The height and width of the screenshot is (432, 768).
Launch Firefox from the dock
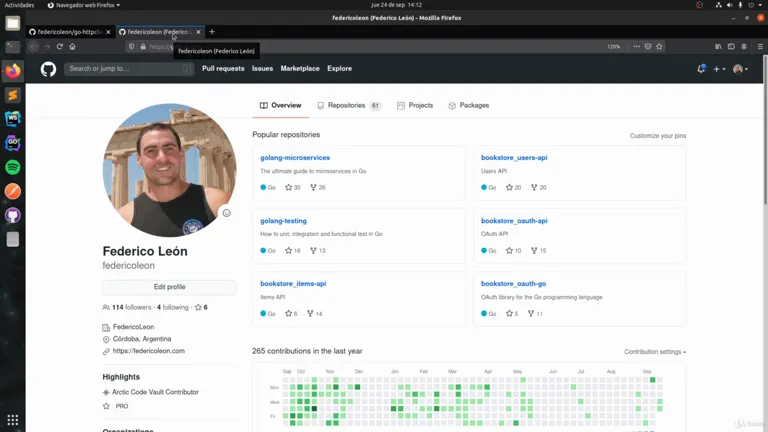13,71
